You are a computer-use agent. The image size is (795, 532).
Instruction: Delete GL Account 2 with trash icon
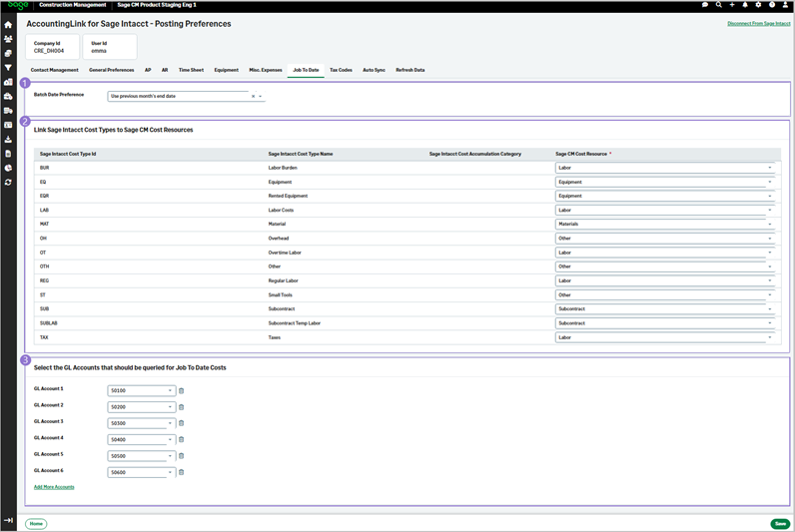click(x=181, y=407)
